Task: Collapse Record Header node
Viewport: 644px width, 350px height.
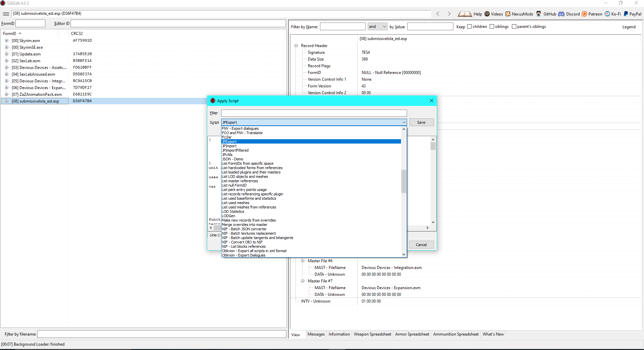Action: 296,46
